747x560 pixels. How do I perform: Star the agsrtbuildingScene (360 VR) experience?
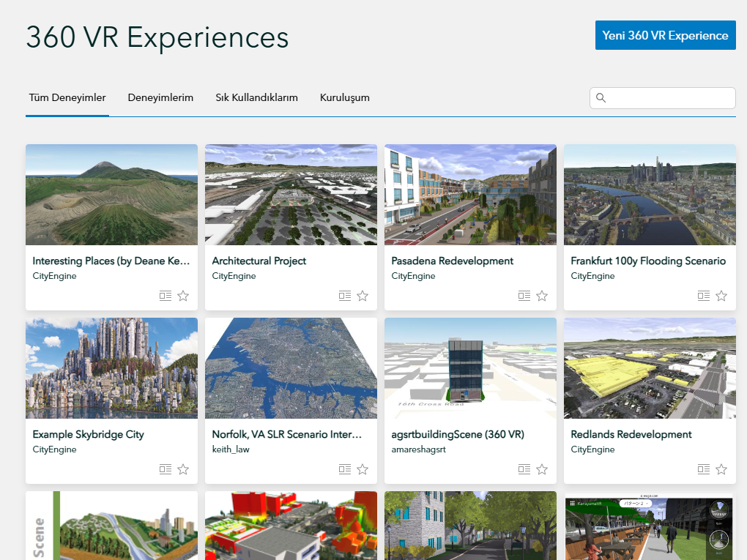click(x=542, y=469)
